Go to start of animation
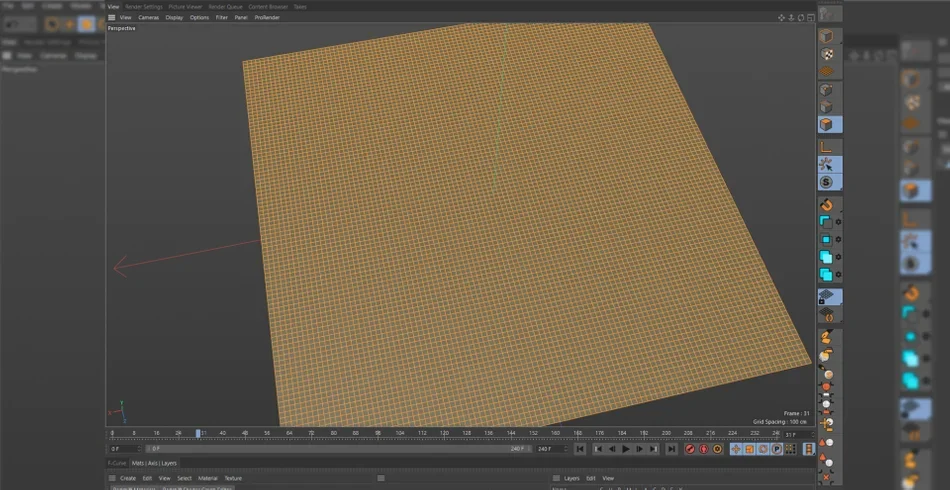950x490 pixels. pyautogui.click(x=580, y=449)
